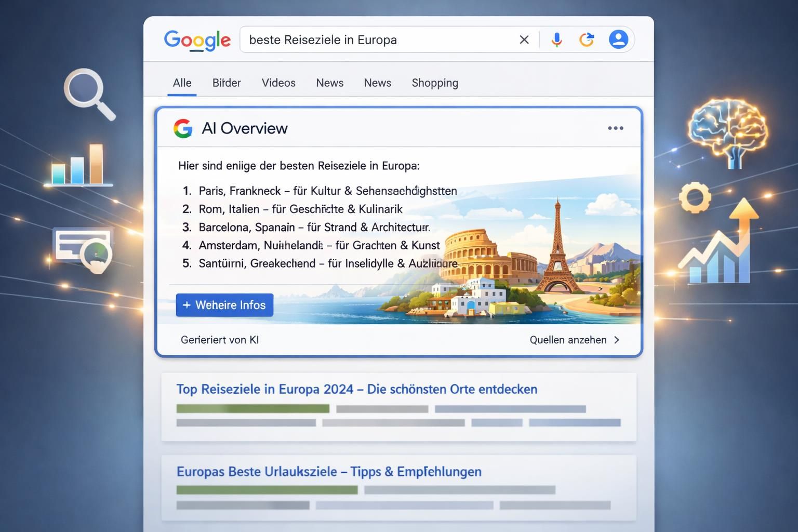Open result 'Top Reiseziele in Europa 2024'
Image resolution: width=798 pixels, height=532 pixels.
click(357, 389)
